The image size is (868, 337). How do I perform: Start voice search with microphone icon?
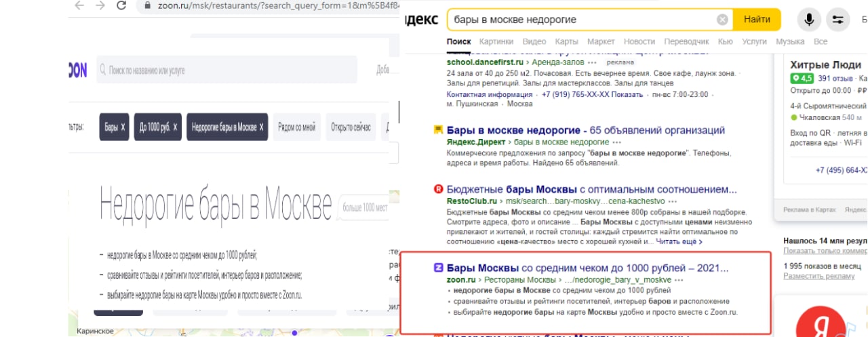coord(809,20)
